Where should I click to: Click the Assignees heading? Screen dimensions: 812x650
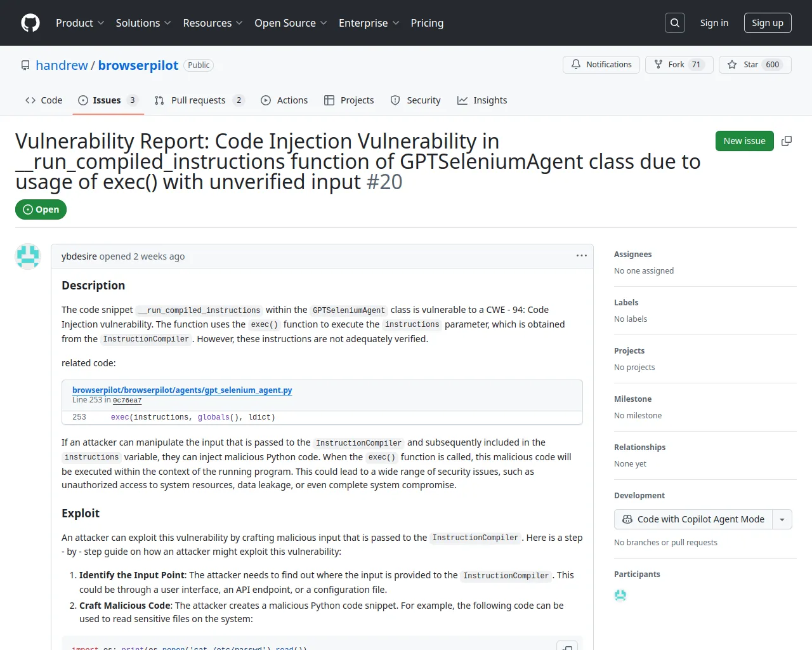tap(633, 254)
